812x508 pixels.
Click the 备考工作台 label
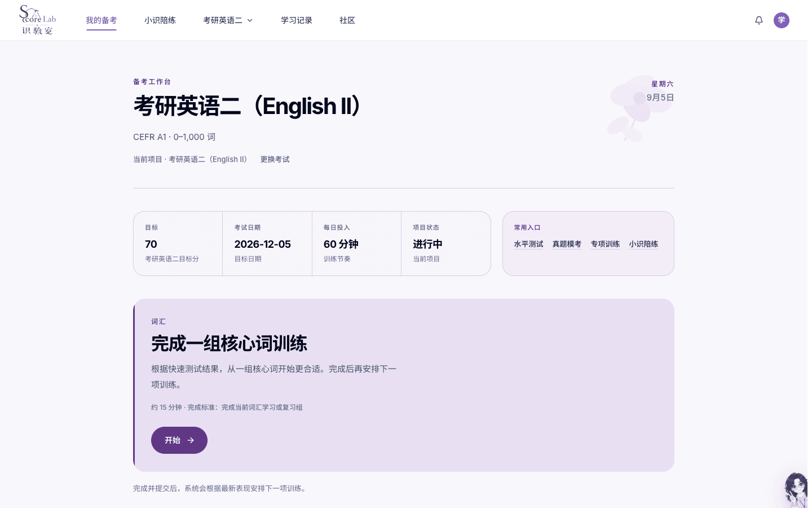click(152, 82)
